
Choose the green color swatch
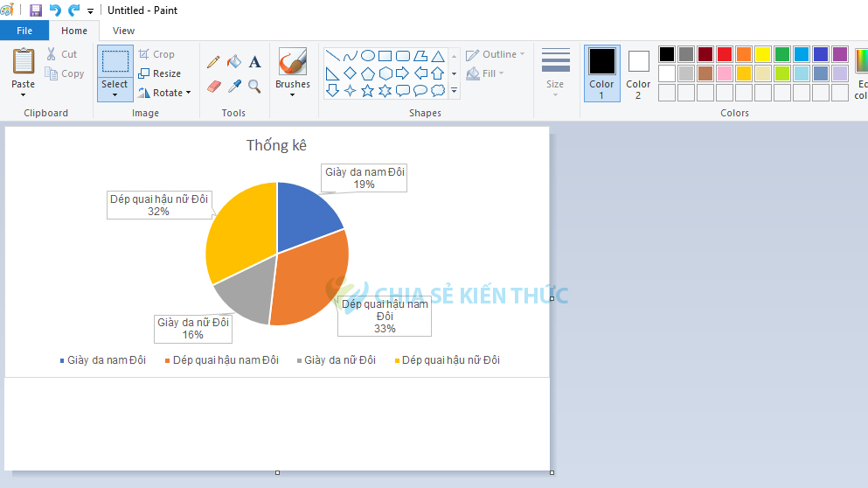(x=782, y=54)
